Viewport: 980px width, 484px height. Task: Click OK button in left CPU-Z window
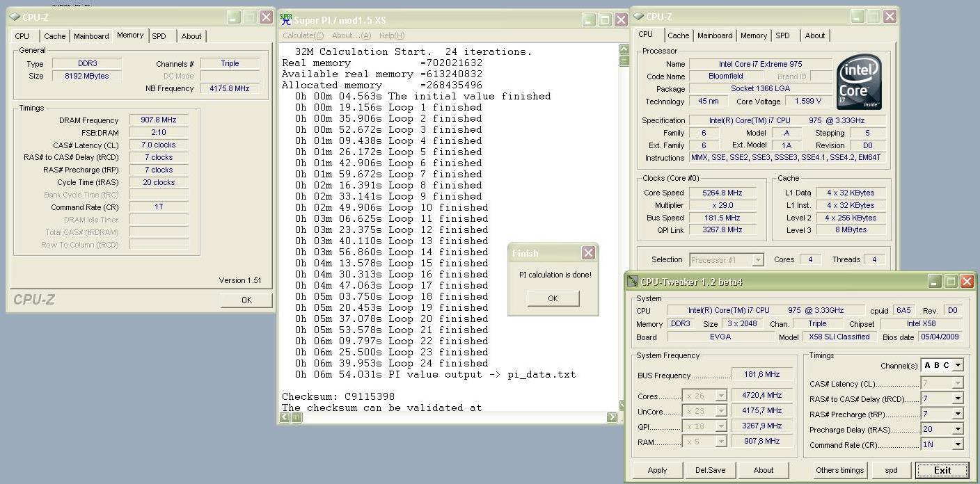(246, 300)
